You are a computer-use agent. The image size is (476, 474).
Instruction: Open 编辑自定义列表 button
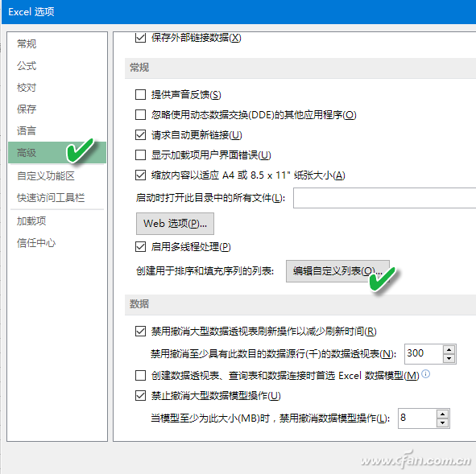tap(337, 271)
